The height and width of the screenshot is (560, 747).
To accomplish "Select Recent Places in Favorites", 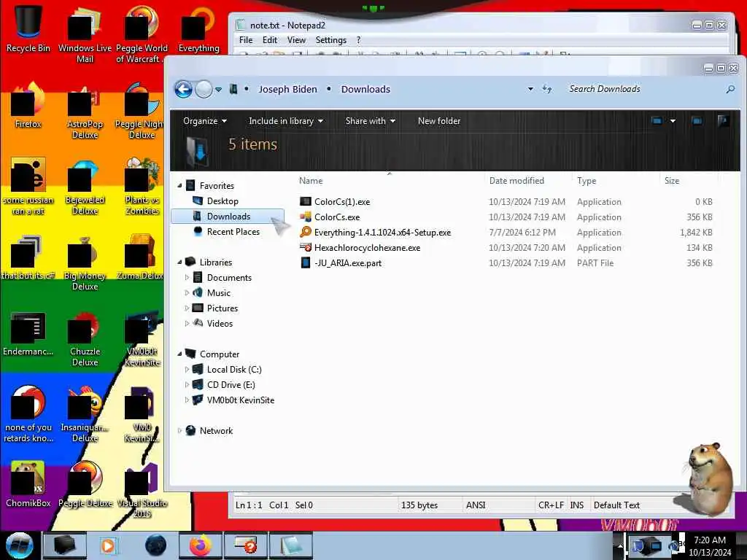I will [x=233, y=231].
